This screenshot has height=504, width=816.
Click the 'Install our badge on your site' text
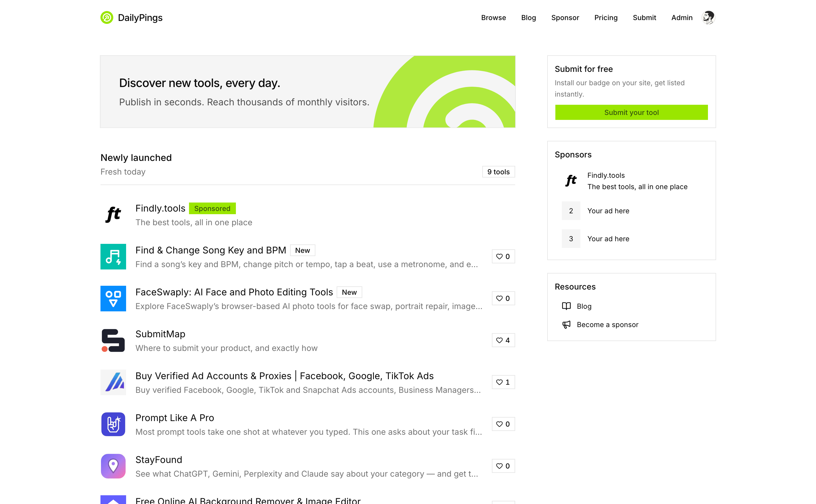tap(619, 89)
